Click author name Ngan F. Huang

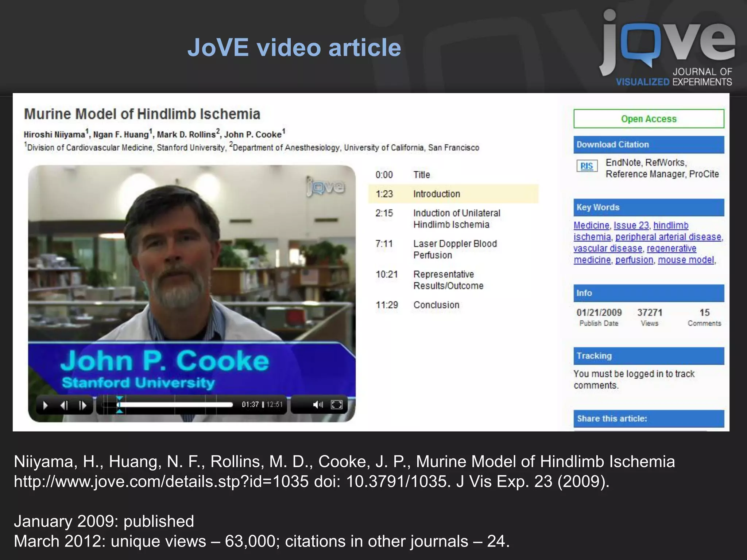pyautogui.click(x=121, y=135)
